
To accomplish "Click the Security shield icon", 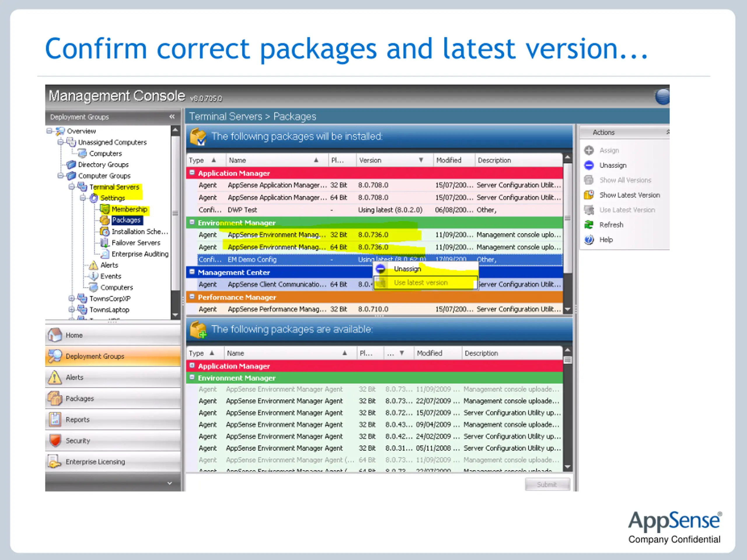I will (x=55, y=440).
